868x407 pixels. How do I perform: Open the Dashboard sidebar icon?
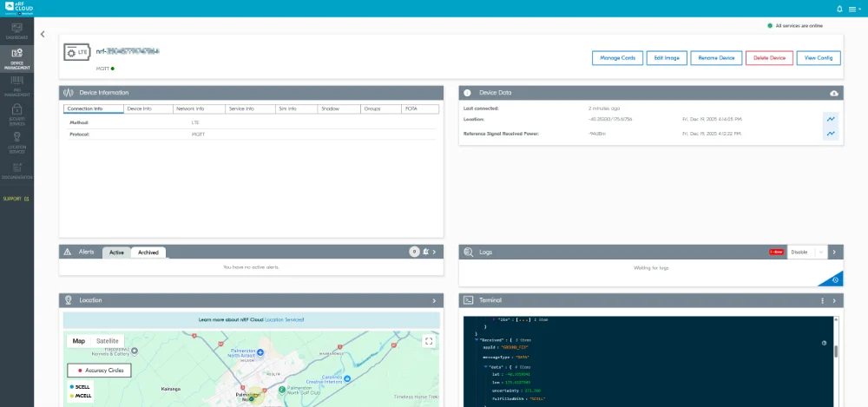tap(16, 33)
